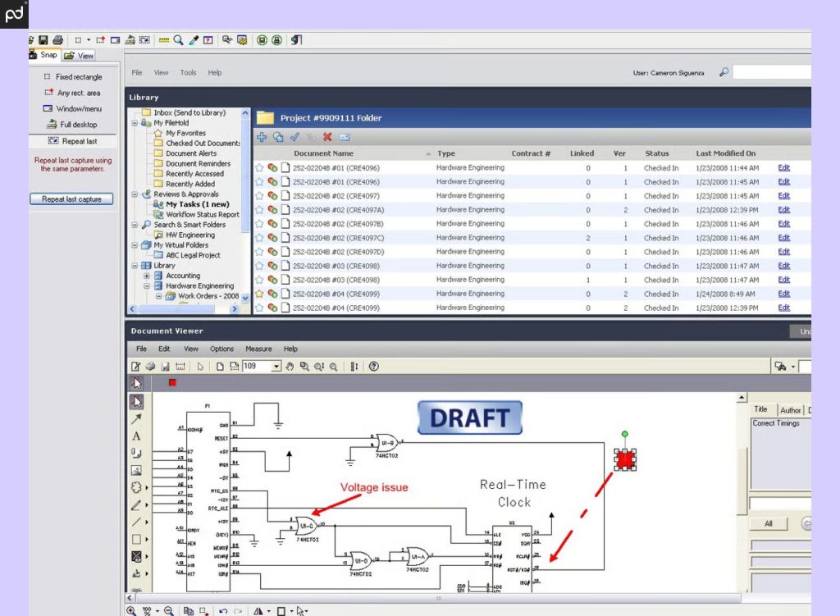Click the undo arrow in the bottom toolbar
Screen dimensions: 840x616
(x=223, y=610)
